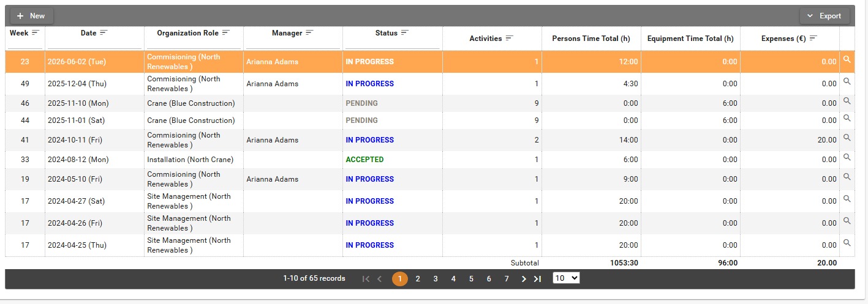Sort by Date column icon
The width and height of the screenshot is (868, 304).
pyautogui.click(x=104, y=33)
